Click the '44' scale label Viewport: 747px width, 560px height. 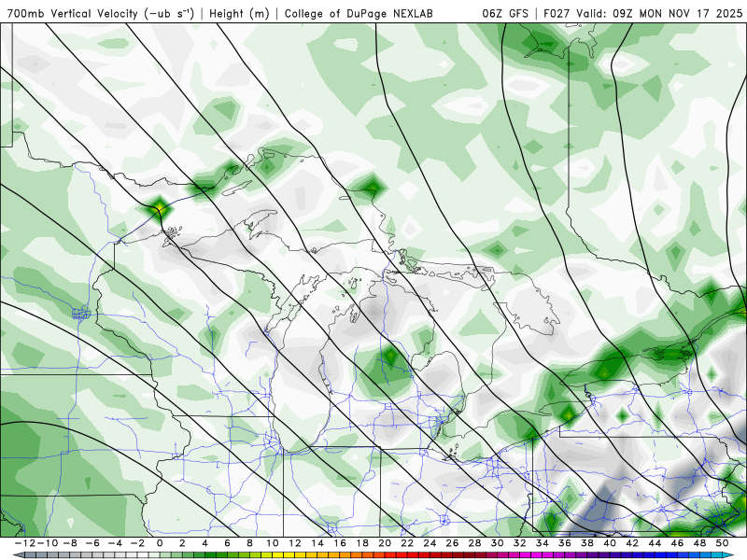(x=655, y=543)
